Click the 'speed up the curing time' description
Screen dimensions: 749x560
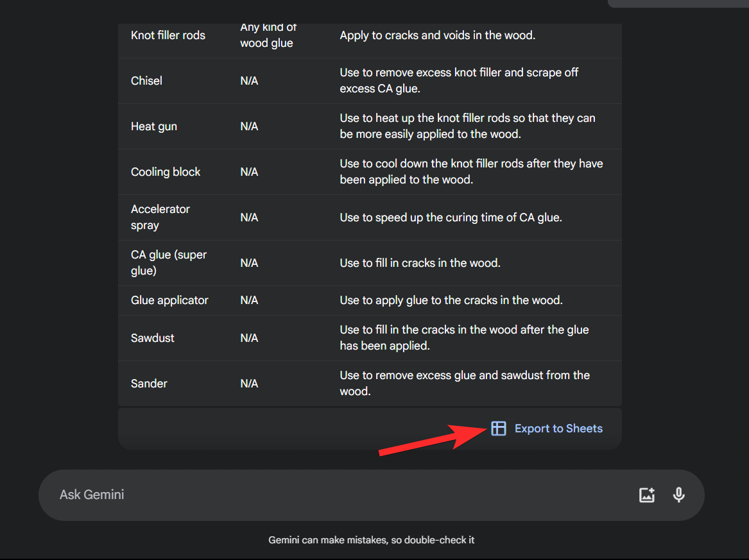click(x=451, y=217)
